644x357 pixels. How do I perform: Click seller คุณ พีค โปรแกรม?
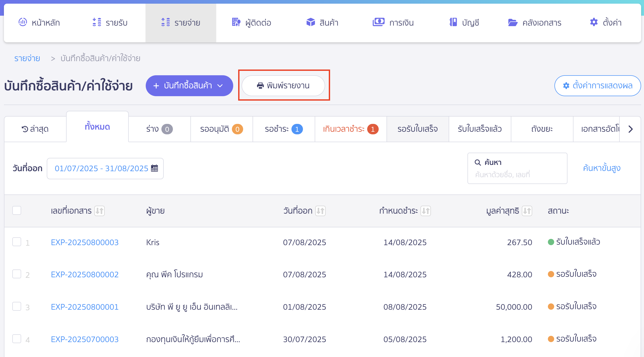pyautogui.click(x=174, y=274)
